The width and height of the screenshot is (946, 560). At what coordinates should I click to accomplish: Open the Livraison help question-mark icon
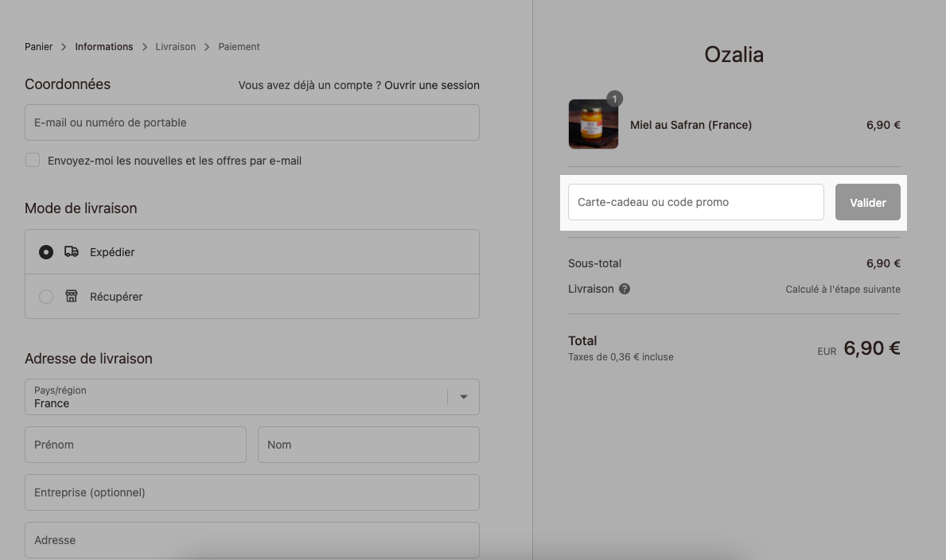(x=625, y=289)
